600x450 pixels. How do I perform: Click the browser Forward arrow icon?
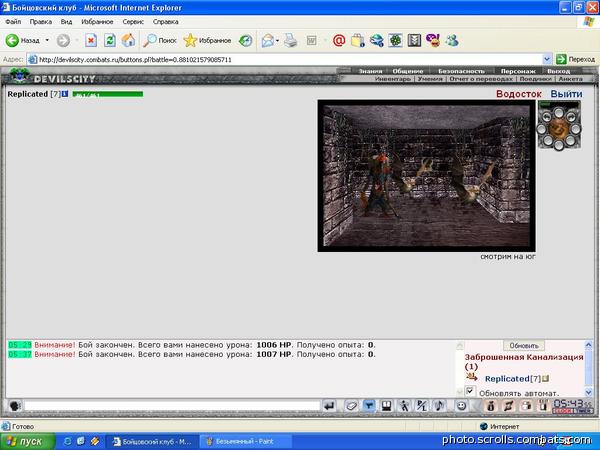pos(64,41)
